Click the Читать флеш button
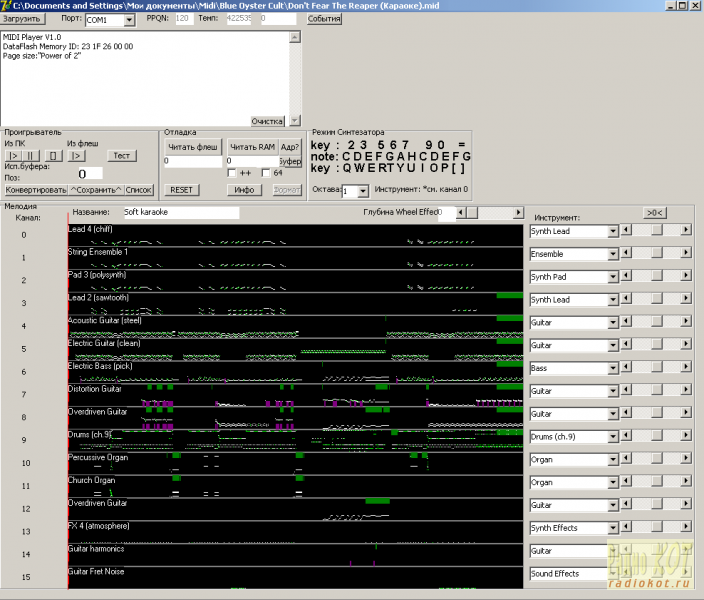704x600 pixels. click(193, 147)
